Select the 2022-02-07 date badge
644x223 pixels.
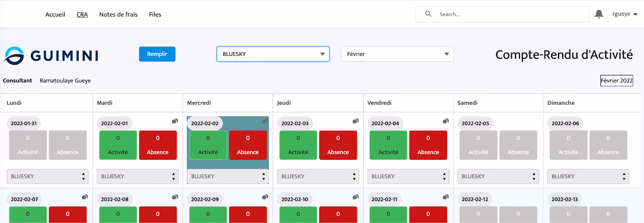click(x=25, y=199)
